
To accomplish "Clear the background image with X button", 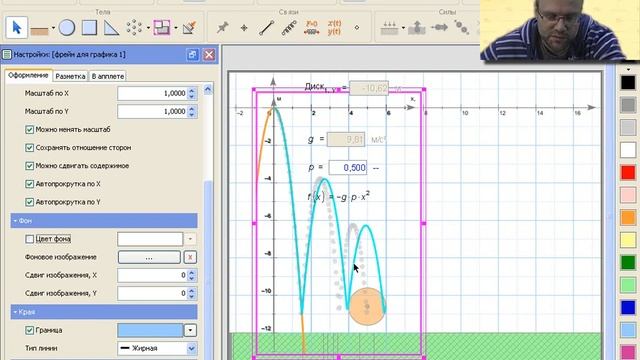I will (x=190, y=257).
